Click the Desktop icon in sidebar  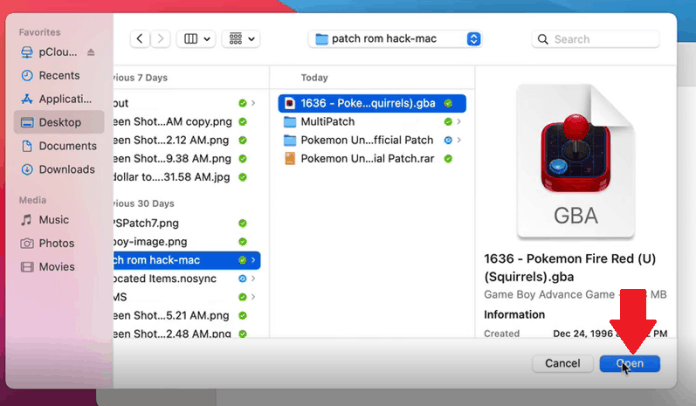pyautogui.click(x=27, y=122)
